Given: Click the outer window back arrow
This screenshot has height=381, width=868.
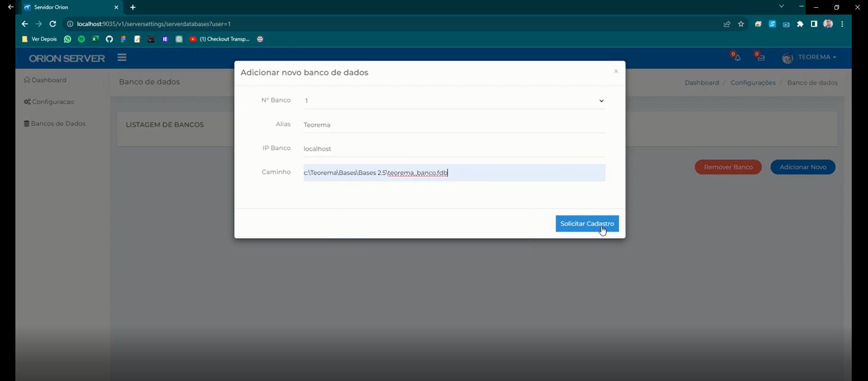Looking at the screenshot, I should (x=10, y=7).
